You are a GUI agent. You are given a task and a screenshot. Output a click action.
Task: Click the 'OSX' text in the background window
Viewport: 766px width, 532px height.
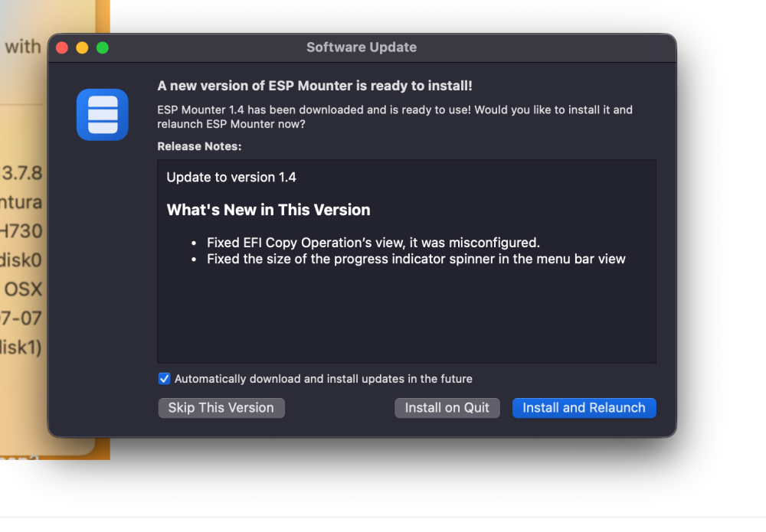(x=23, y=289)
